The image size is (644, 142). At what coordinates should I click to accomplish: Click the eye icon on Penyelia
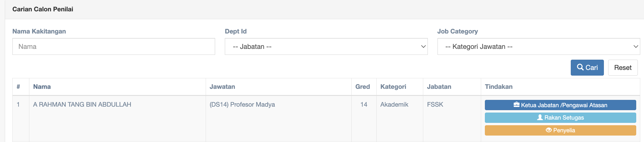tap(549, 130)
